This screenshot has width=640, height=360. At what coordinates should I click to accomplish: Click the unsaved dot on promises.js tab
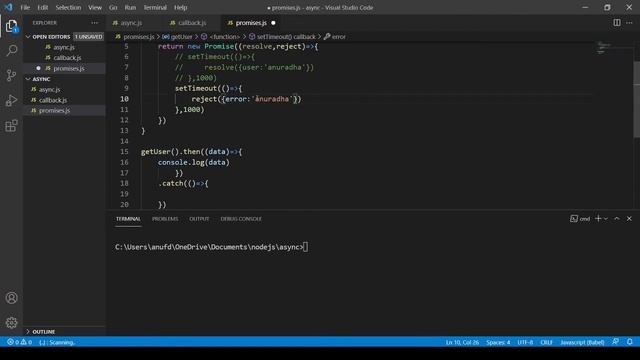(273, 23)
